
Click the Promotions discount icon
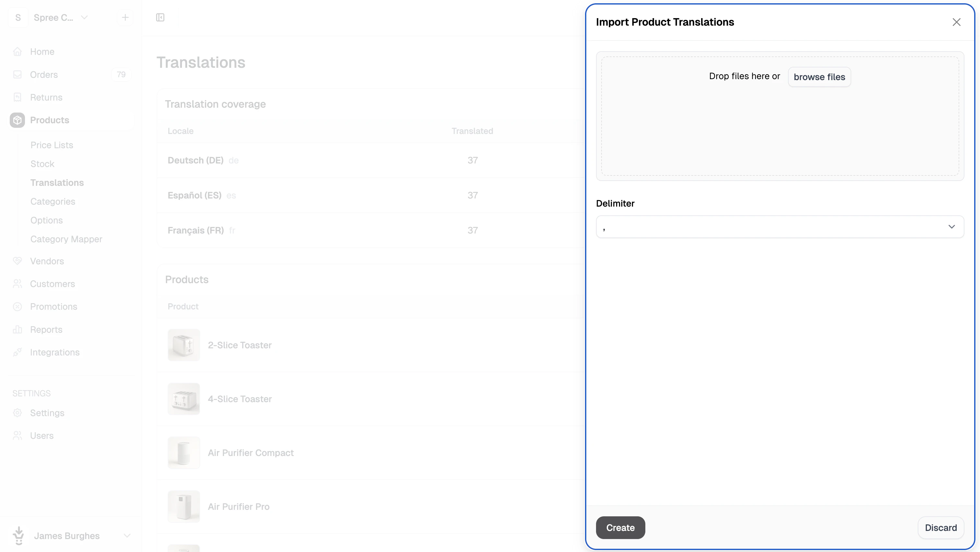(18, 306)
